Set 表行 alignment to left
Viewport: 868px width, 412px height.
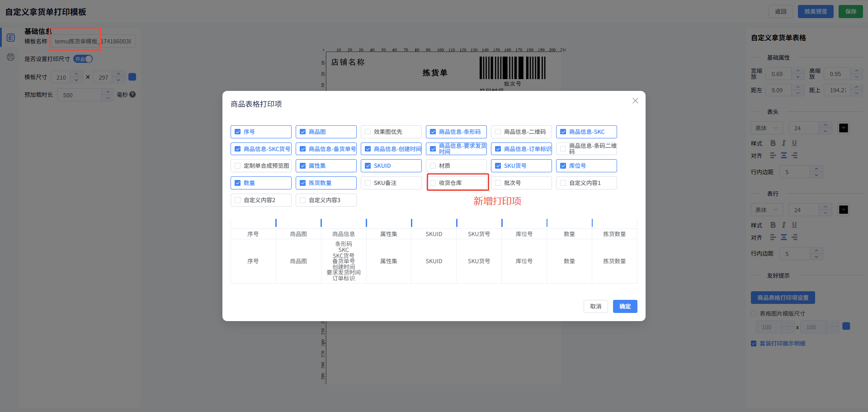pyautogui.click(x=773, y=237)
